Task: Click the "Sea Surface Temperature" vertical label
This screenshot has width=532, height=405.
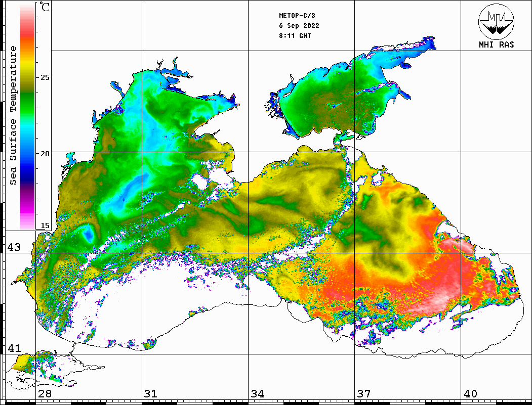Action: coord(13,115)
